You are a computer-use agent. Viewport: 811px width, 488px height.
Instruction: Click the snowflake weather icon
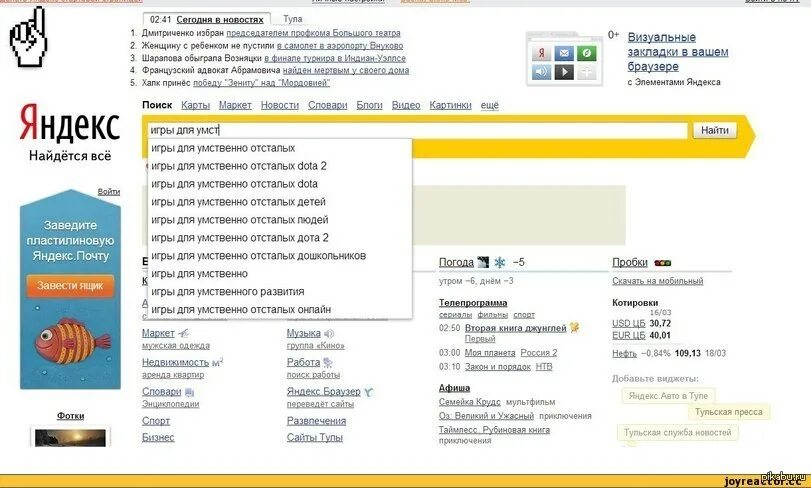pyautogui.click(x=500, y=262)
